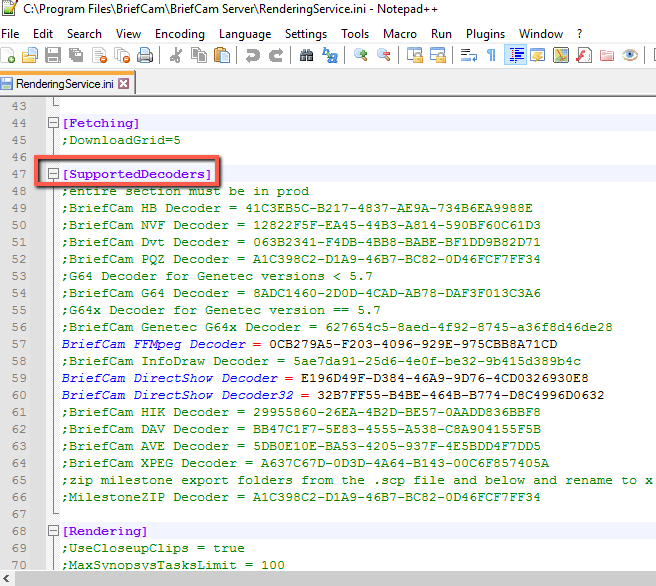656x586 pixels.
Task: Open the Settings menu
Action: 306,34
